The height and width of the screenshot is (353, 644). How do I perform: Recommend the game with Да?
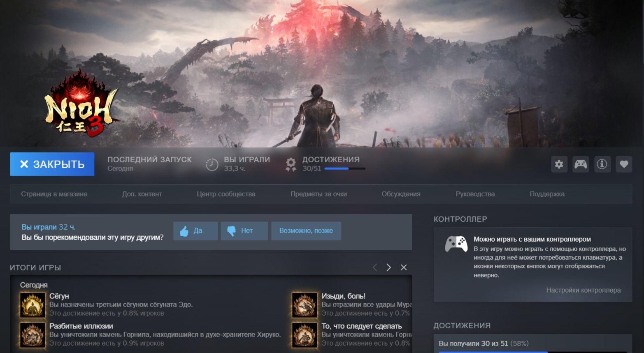tap(195, 231)
